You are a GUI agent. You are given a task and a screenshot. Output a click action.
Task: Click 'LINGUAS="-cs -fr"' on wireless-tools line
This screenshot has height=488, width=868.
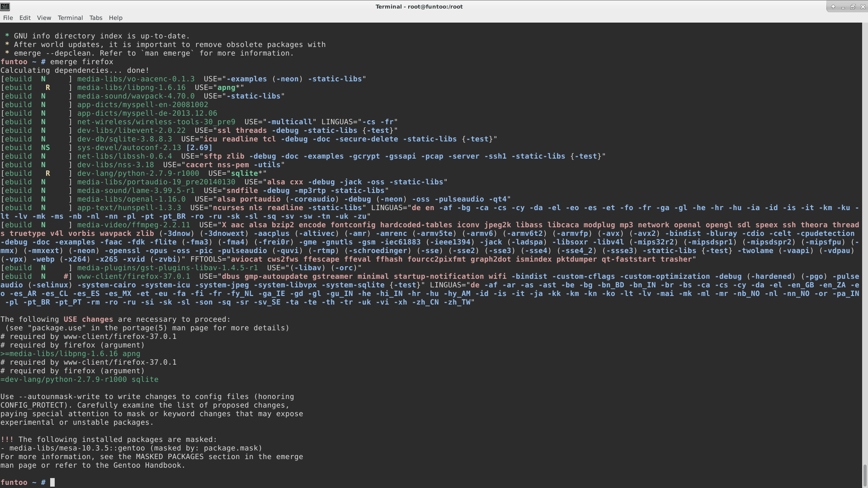(360, 122)
